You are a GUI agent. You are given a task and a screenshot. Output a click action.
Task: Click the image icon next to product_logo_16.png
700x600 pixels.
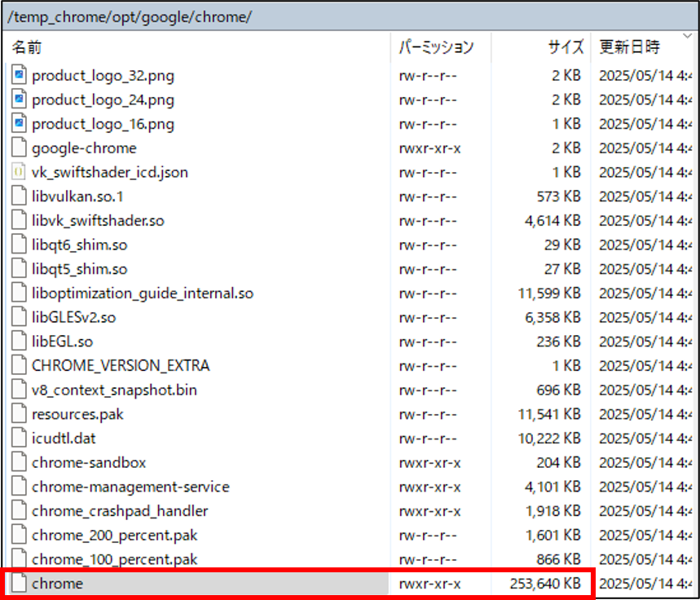(19, 124)
